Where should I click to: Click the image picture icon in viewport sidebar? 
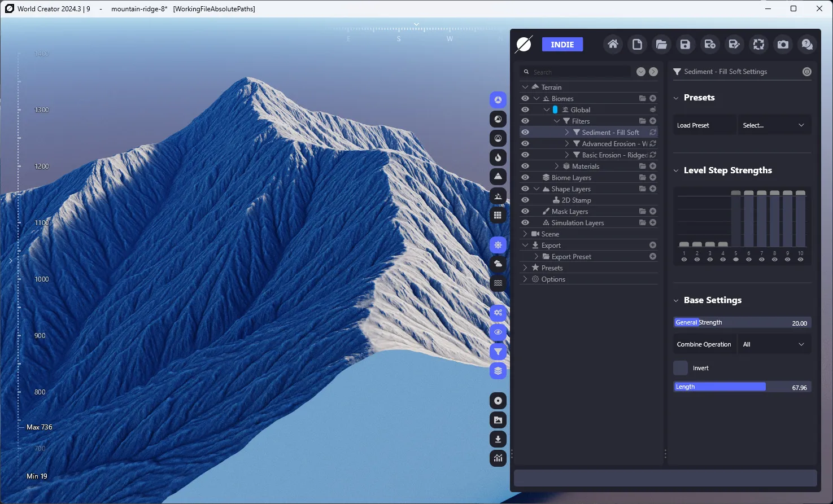pyautogui.click(x=498, y=420)
